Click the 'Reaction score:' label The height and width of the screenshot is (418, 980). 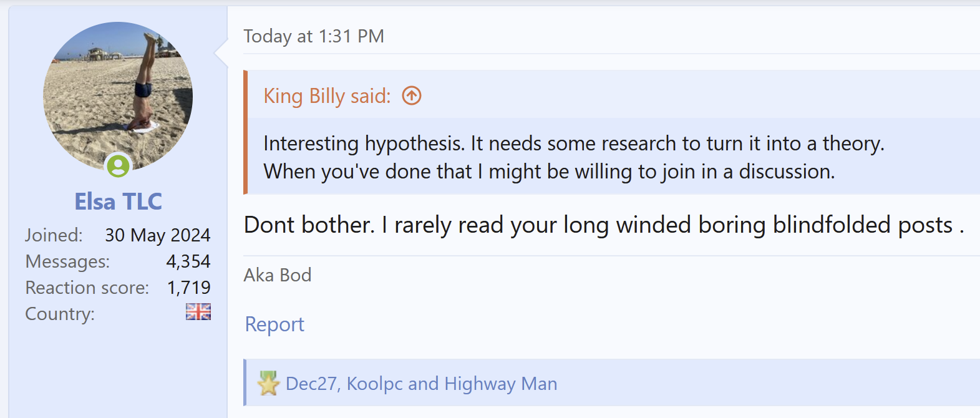pyautogui.click(x=87, y=288)
